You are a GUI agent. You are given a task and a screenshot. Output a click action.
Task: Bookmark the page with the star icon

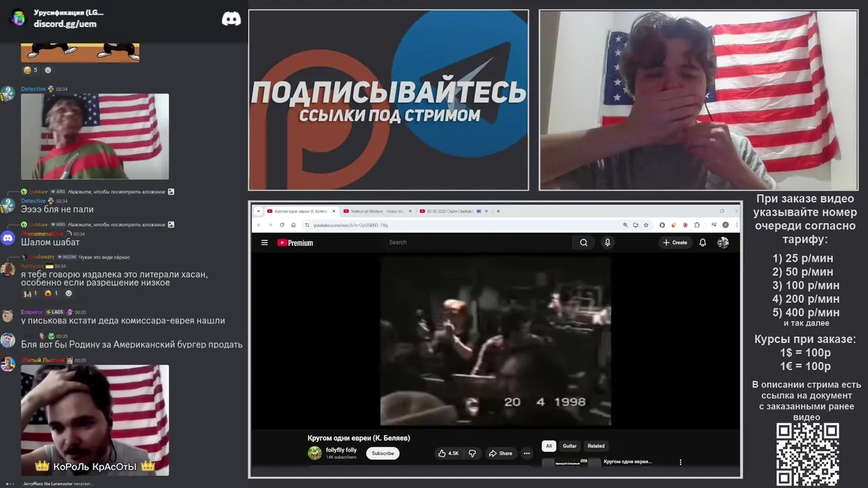(x=646, y=225)
